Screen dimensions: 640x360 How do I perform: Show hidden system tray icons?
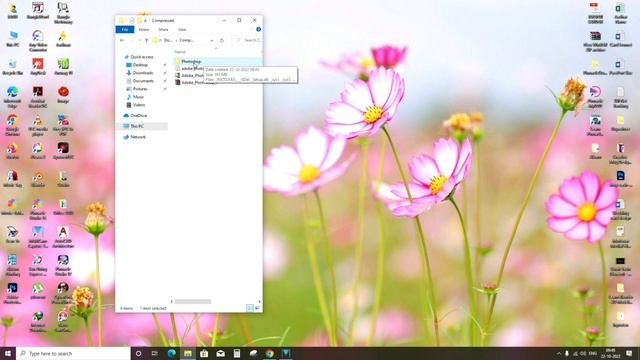pyautogui.click(x=559, y=353)
